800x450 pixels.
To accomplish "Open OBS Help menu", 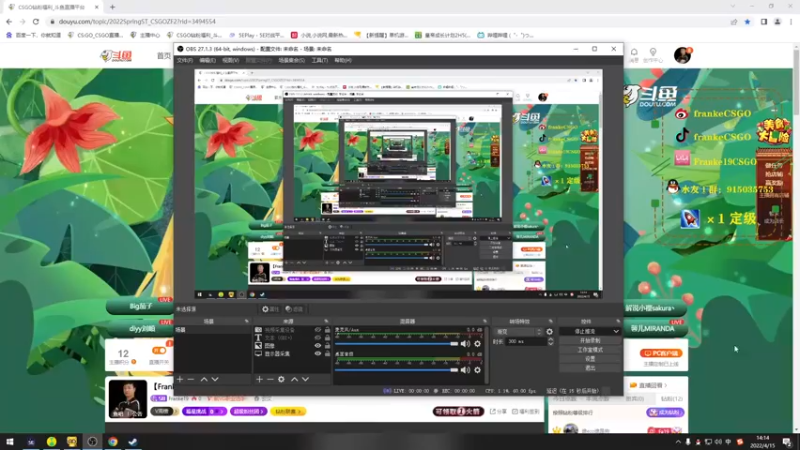I will (x=343, y=60).
